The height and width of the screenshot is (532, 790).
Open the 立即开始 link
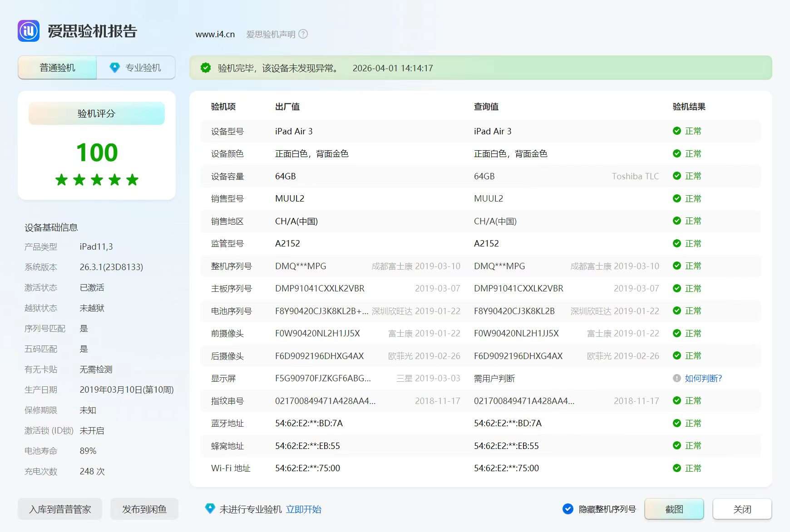[303, 509]
